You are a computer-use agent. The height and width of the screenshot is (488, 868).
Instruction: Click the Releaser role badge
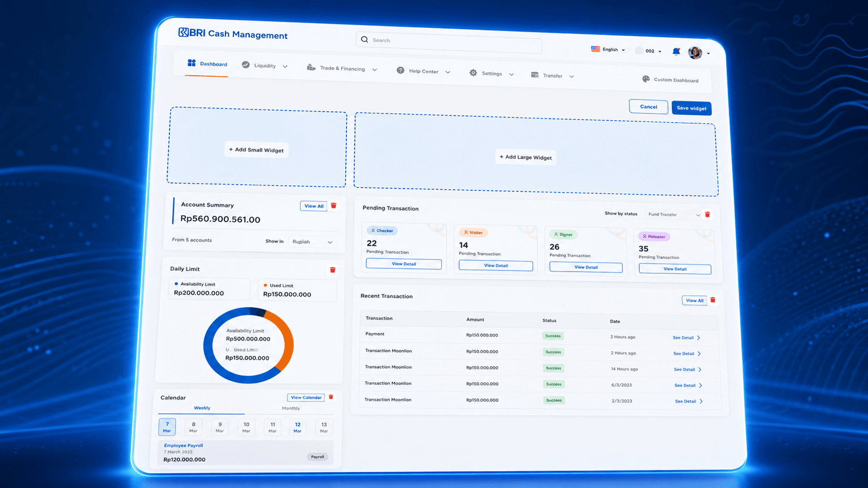654,237
